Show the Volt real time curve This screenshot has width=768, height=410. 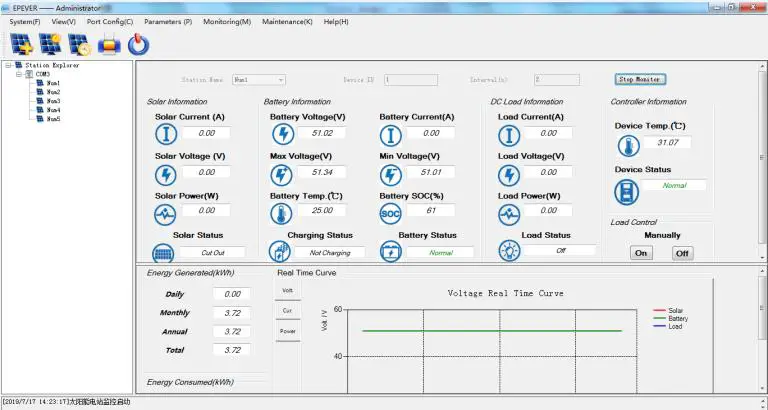pyautogui.click(x=287, y=291)
